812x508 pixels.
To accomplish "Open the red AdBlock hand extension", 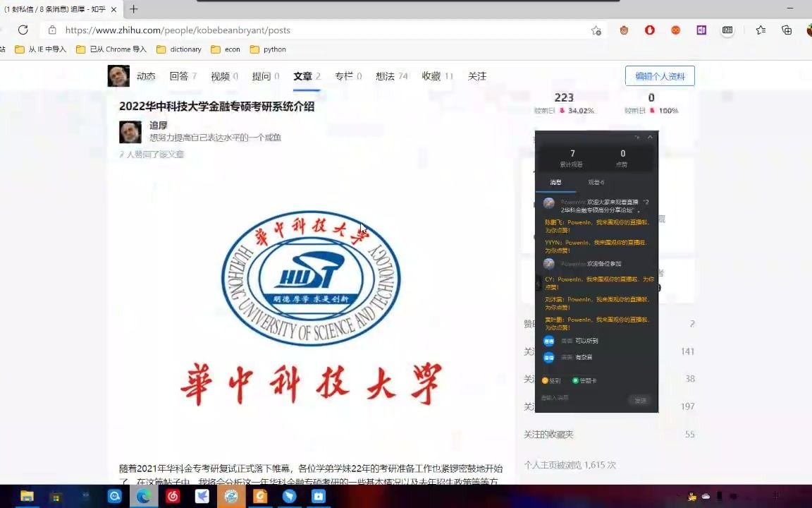I will point(649,30).
